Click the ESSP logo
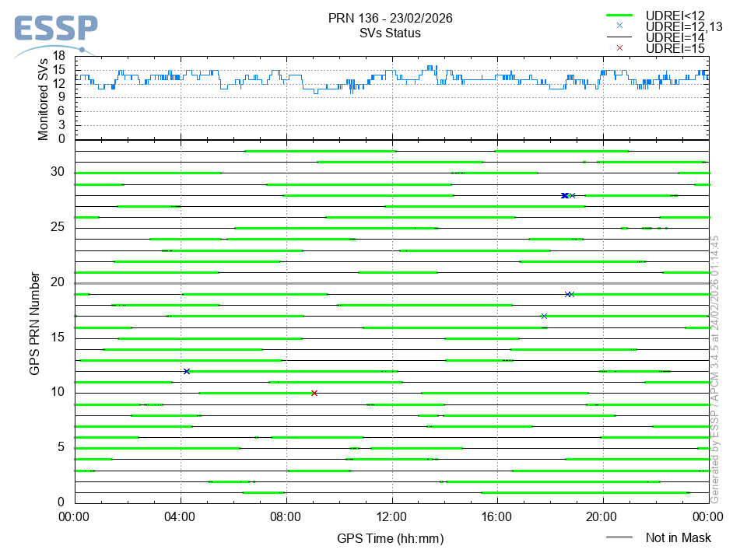The width and height of the screenshot is (747, 560). pos(55,31)
